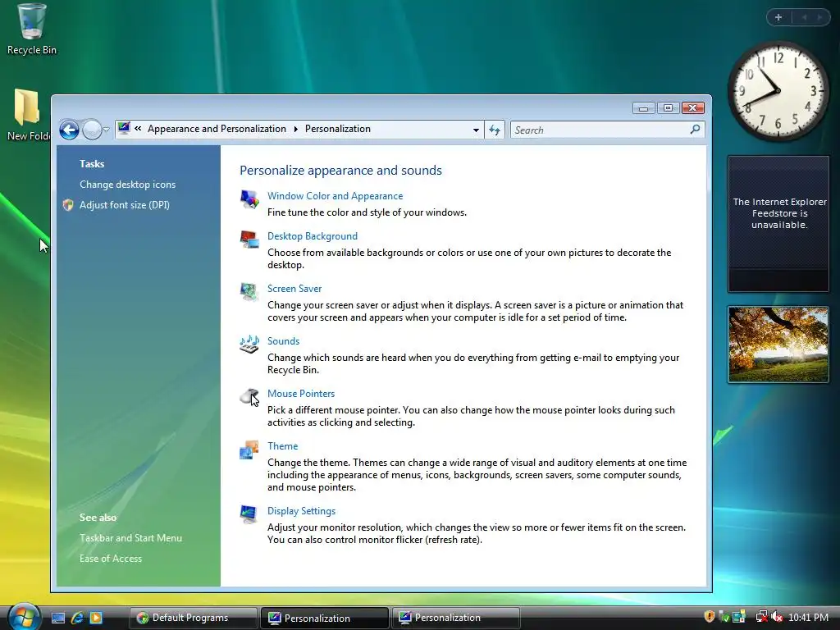Expand the arrow after Appearance and Personalization
The height and width of the screenshot is (630, 840).
pyautogui.click(x=295, y=129)
